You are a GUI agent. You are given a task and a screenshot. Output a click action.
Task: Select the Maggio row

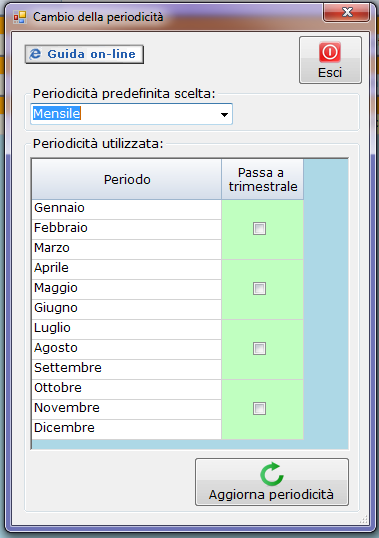127,289
